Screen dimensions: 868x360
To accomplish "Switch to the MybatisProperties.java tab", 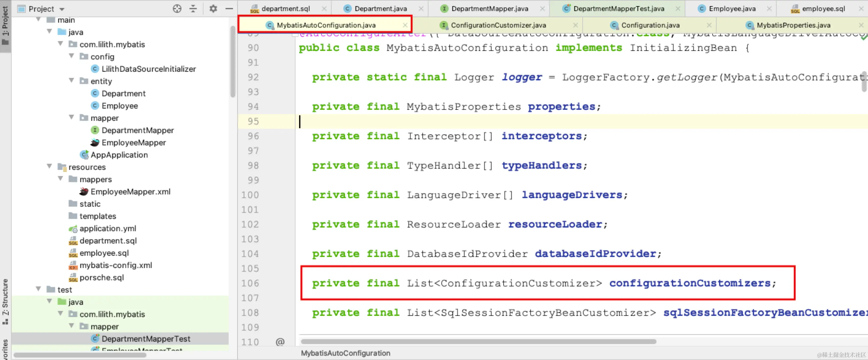I will pos(793,25).
